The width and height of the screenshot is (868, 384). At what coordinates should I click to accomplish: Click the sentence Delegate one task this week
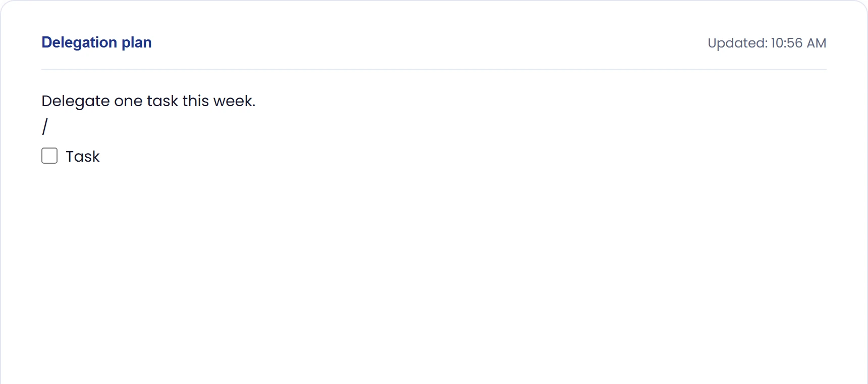click(x=148, y=101)
